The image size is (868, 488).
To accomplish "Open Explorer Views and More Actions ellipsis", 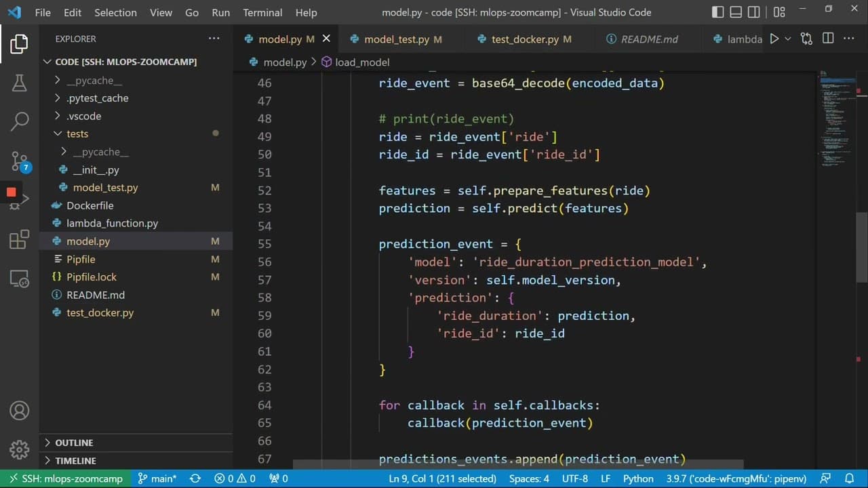I will (214, 39).
